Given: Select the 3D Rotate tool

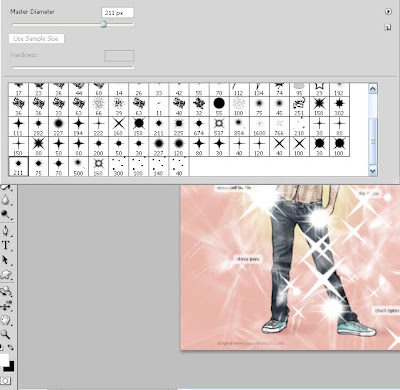Looking at the screenshot, I should (x=5, y=292).
